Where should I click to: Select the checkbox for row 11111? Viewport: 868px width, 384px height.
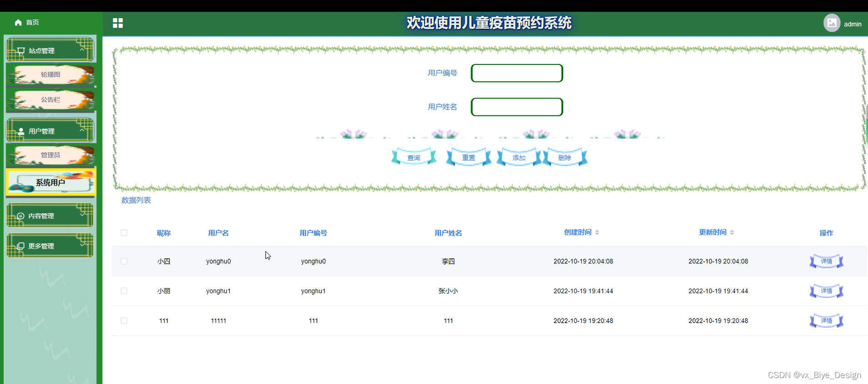pyautogui.click(x=124, y=321)
